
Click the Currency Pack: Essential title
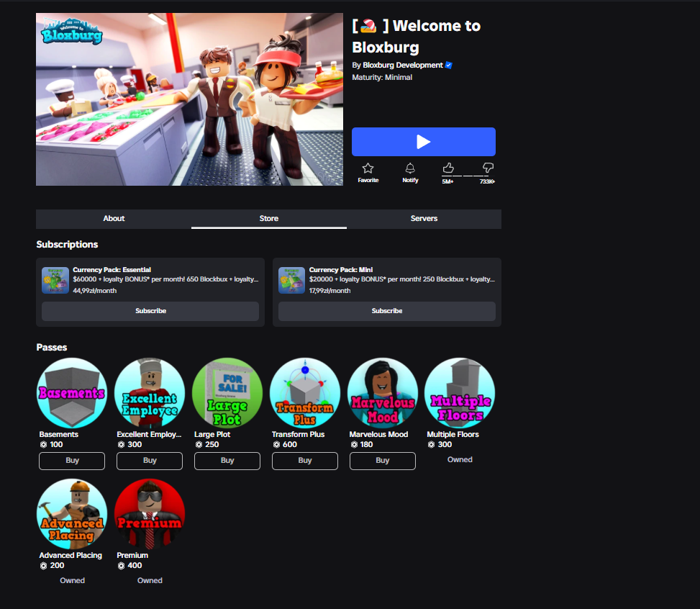(112, 270)
